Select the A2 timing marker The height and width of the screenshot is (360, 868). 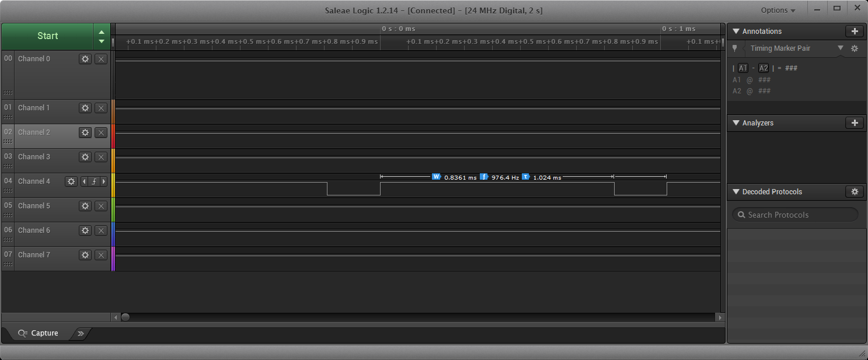tap(764, 68)
